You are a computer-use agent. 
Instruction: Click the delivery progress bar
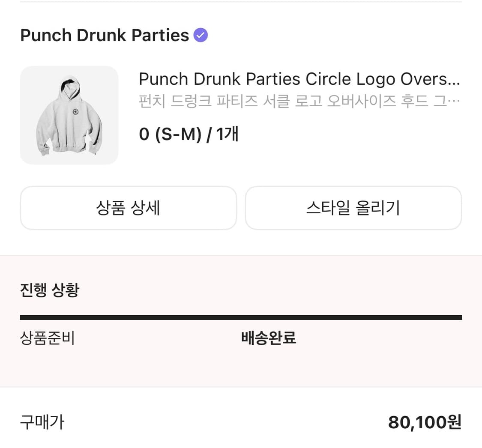click(x=241, y=317)
